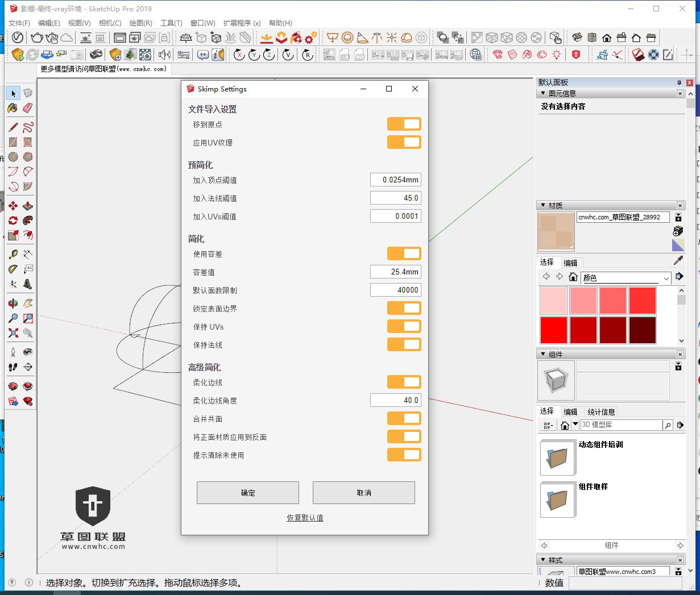Select the Eraser tool in left toolbar
Screen dimensions: 700x595
pyautogui.click(x=28, y=108)
